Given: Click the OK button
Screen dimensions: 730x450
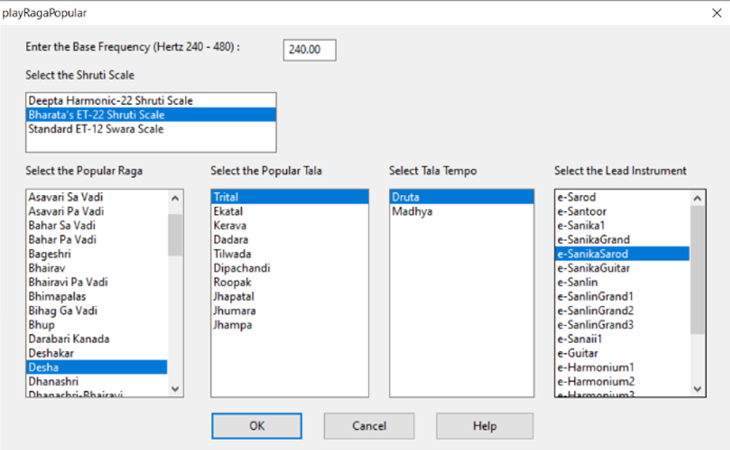Looking at the screenshot, I should pos(256,425).
